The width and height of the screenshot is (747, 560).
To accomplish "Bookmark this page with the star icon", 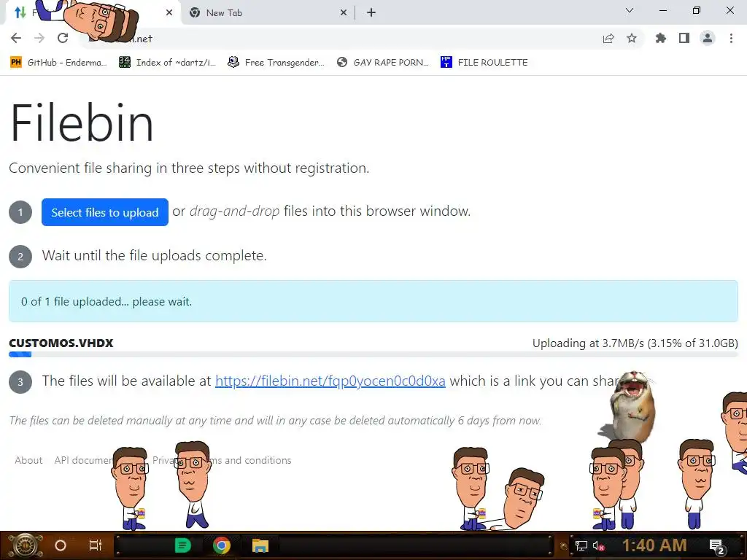I will pos(632,38).
